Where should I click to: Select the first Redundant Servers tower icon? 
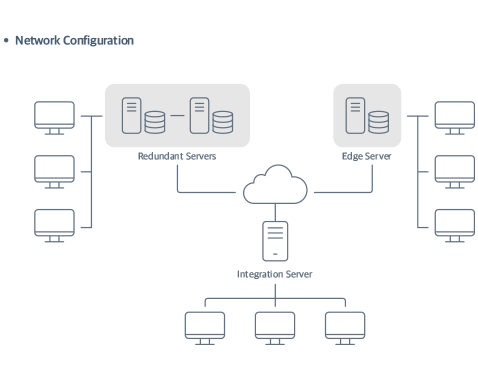(131, 115)
